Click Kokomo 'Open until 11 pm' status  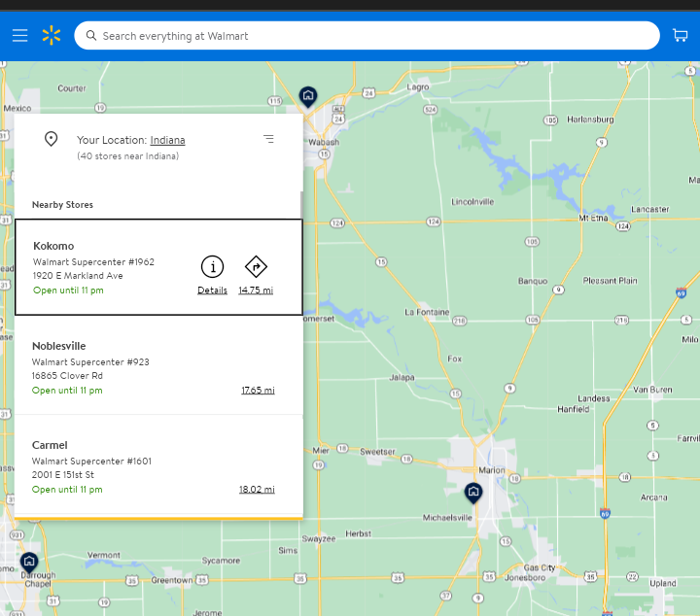pos(68,290)
